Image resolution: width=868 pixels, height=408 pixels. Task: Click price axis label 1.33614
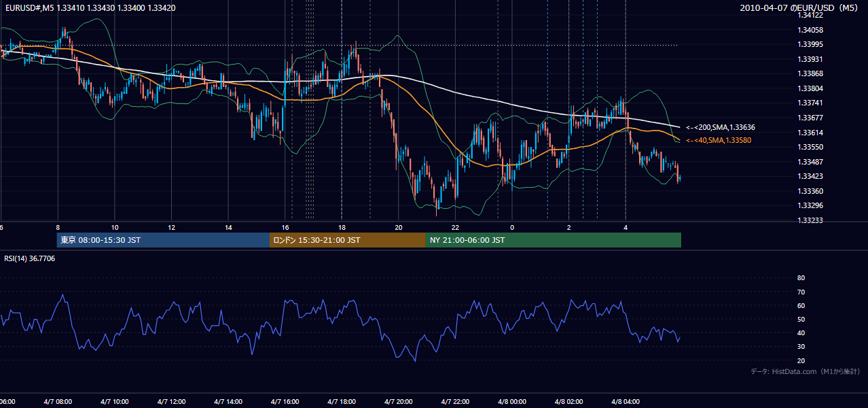coord(810,133)
